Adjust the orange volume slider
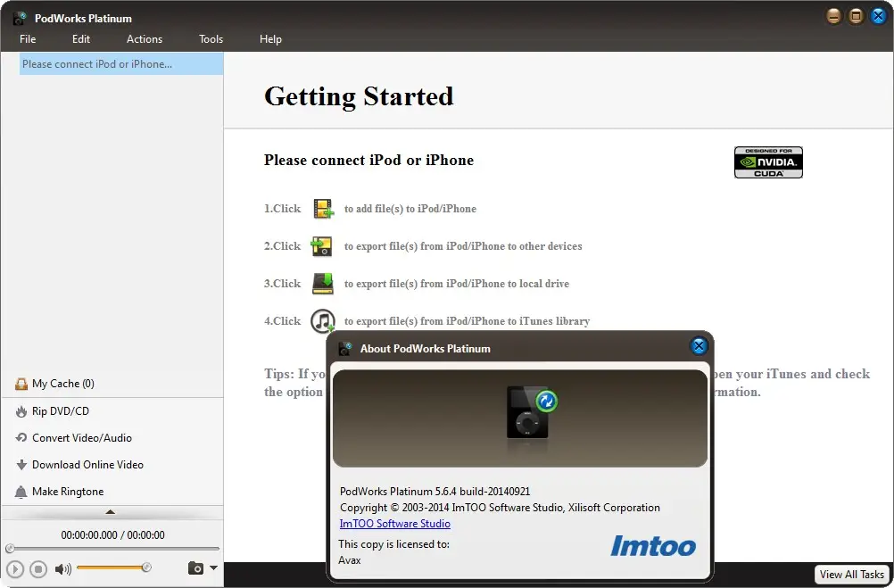Screen dimensions: 894x588 (113, 567)
